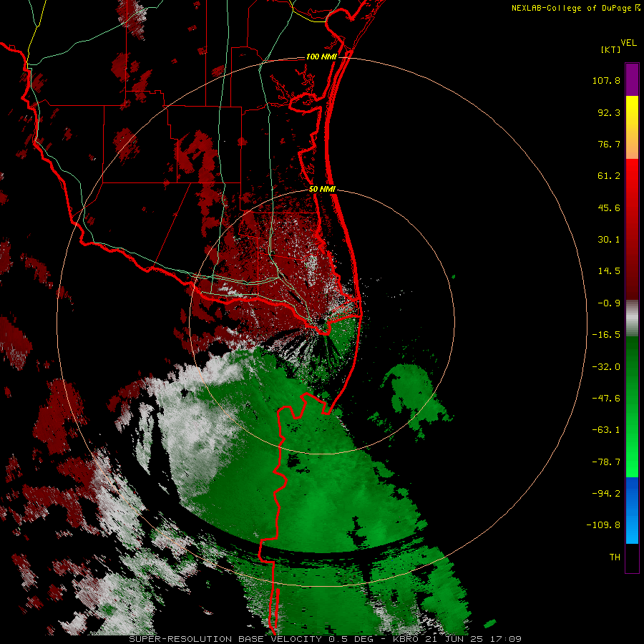Click the yellow segment of velocity color bar
Viewport: 644px width, 644px height.
(x=632, y=112)
